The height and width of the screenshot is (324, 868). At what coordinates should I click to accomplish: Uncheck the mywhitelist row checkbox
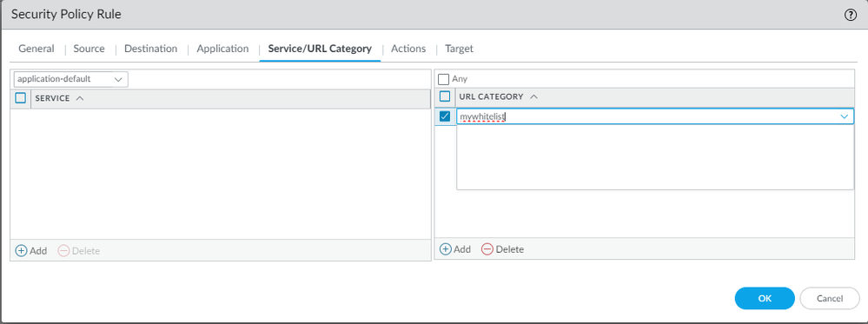click(x=445, y=116)
